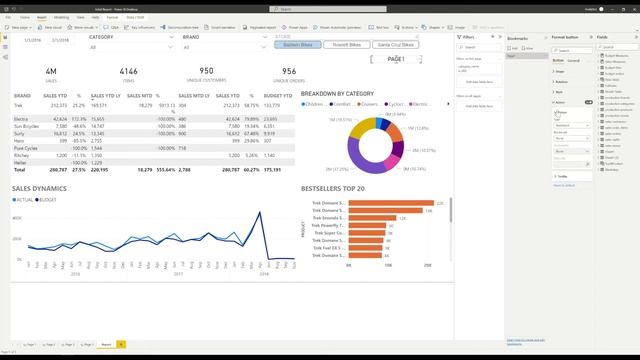Screen dimensions: 640x360
Task: Click the Reset to default link
Action: [564, 185]
